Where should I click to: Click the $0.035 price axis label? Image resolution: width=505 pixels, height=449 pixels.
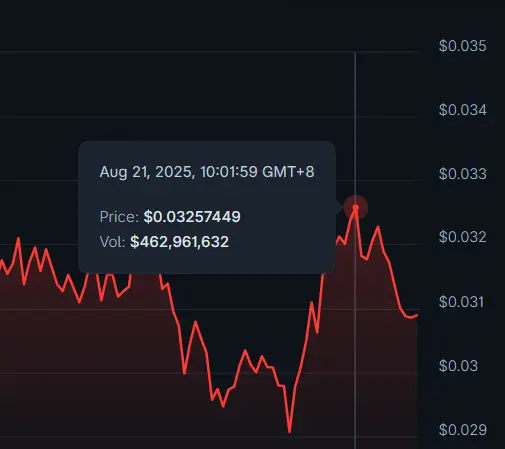click(x=462, y=46)
